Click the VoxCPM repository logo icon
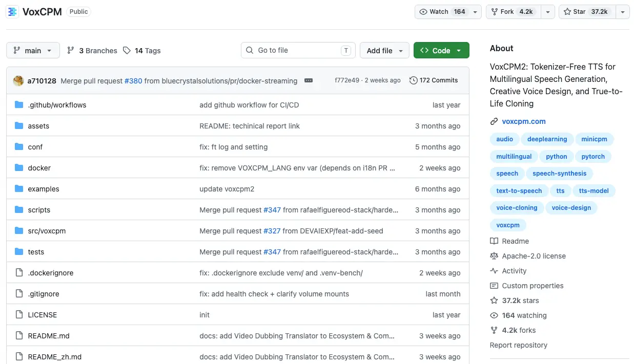This screenshot has width=634, height=364. pyautogui.click(x=12, y=12)
